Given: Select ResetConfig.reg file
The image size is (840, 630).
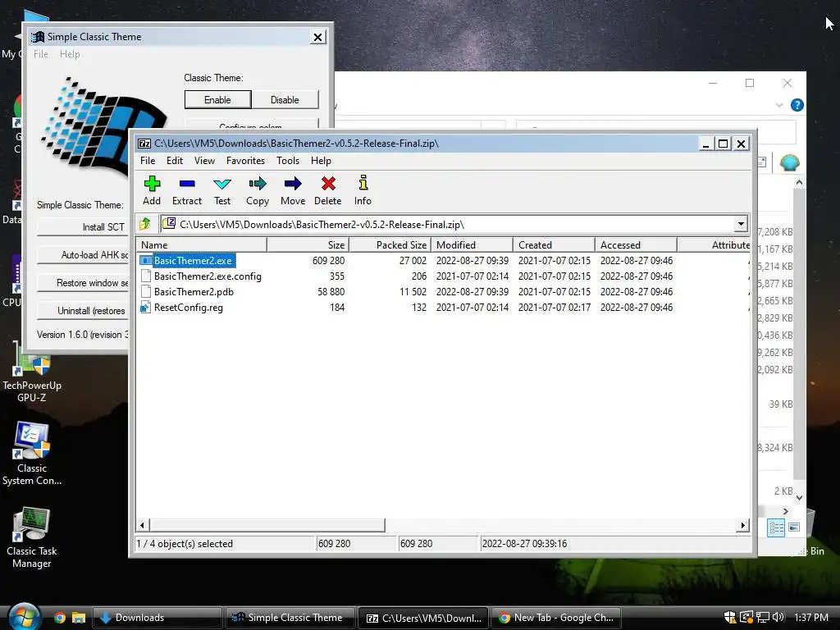Looking at the screenshot, I should click(444, 308).
